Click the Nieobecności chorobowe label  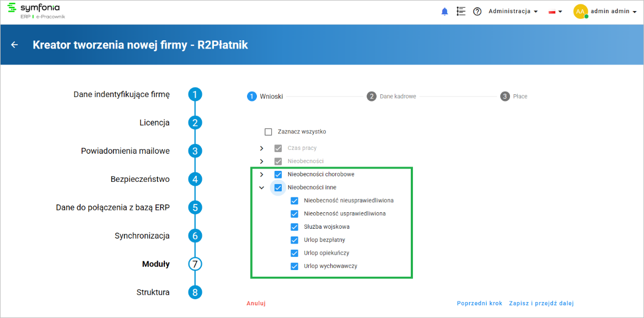(321, 174)
